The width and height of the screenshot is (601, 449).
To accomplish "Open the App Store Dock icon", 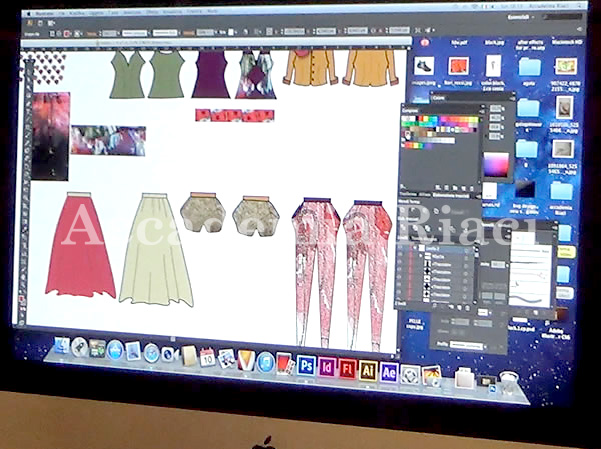I will 115,350.
